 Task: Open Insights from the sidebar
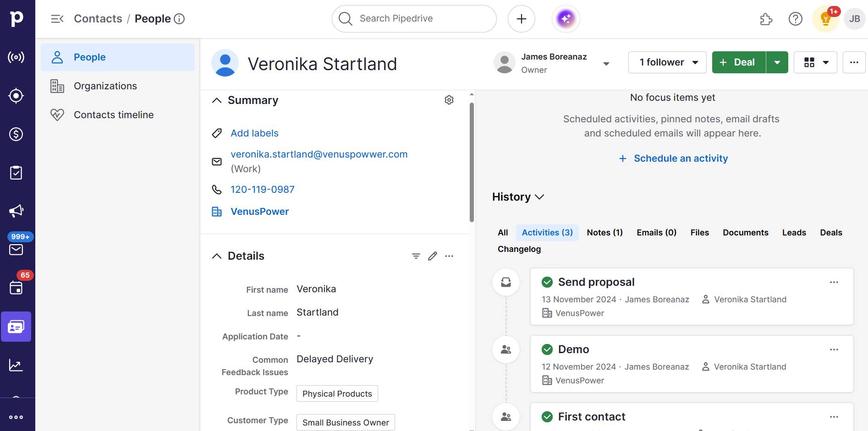coord(16,365)
